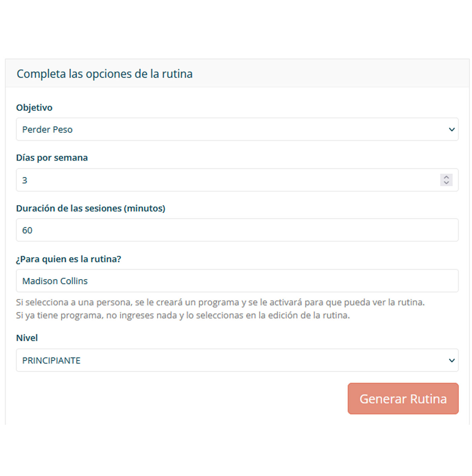Click the Completa las opciones heading
The image size is (472, 476).
tap(105, 74)
